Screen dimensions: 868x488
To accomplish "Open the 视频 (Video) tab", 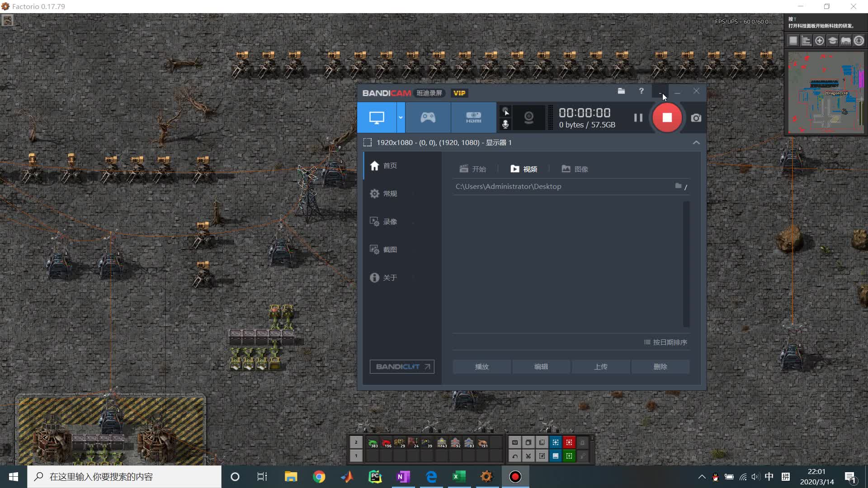I will pyautogui.click(x=524, y=169).
